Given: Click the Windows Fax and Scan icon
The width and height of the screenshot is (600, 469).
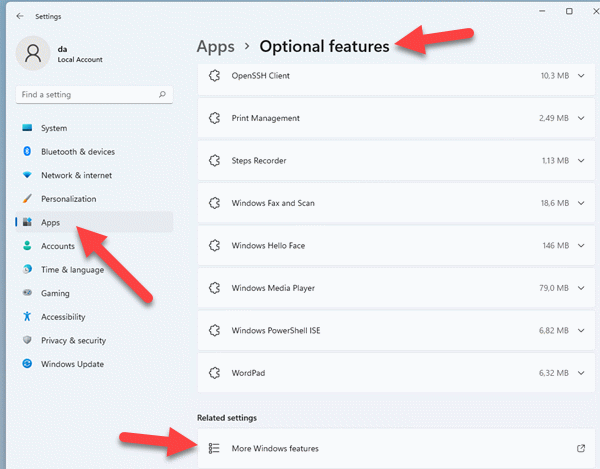Looking at the screenshot, I should pos(215,203).
